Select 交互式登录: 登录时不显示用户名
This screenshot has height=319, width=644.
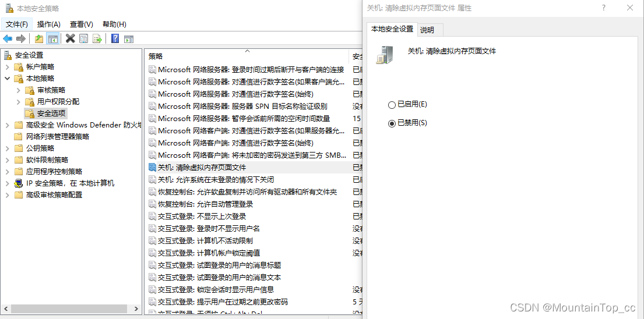tap(209, 228)
